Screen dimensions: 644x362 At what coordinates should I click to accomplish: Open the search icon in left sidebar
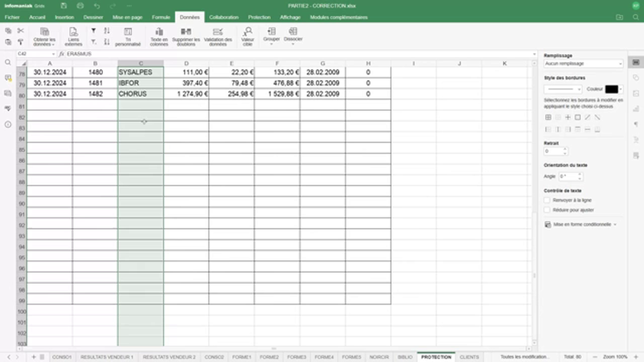pyautogui.click(x=8, y=62)
